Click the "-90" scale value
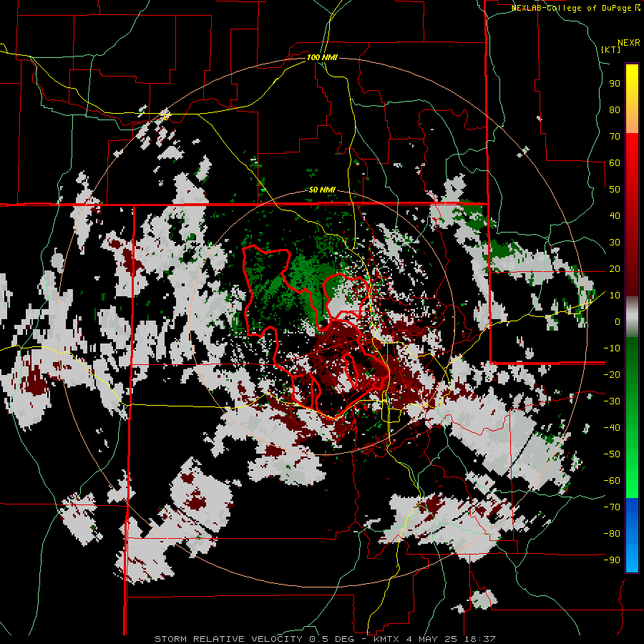The width and height of the screenshot is (644, 644). [x=612, y=560]
